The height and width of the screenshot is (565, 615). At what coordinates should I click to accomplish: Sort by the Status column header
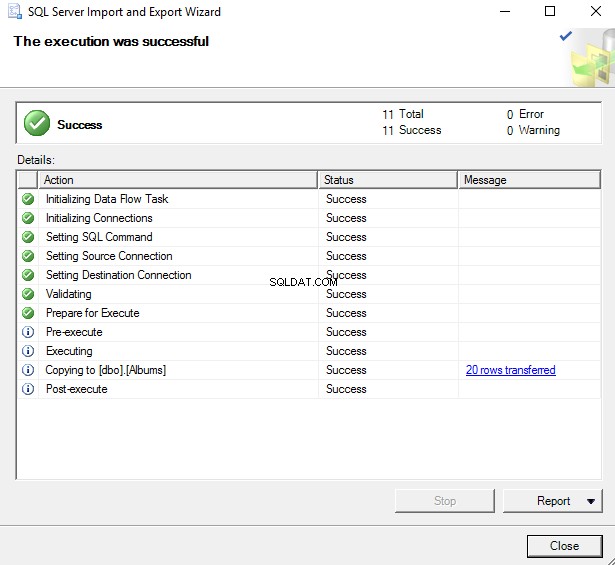click(388, 180)
